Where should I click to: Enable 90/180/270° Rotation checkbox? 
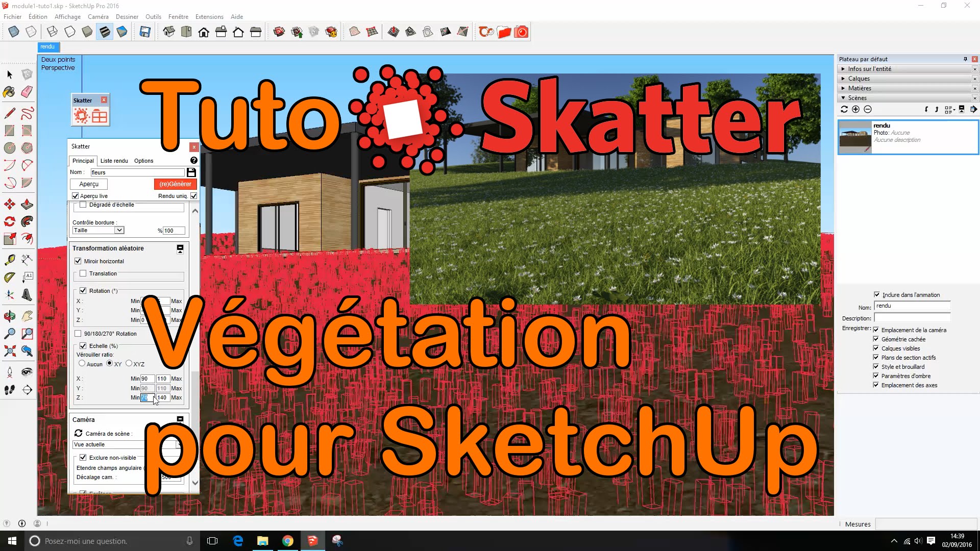point(78,334)
